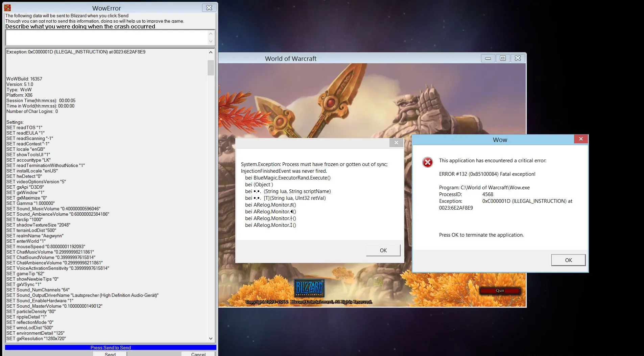
Task: Click the 'SET locale "enGB"' line
Action: point(26,149)
